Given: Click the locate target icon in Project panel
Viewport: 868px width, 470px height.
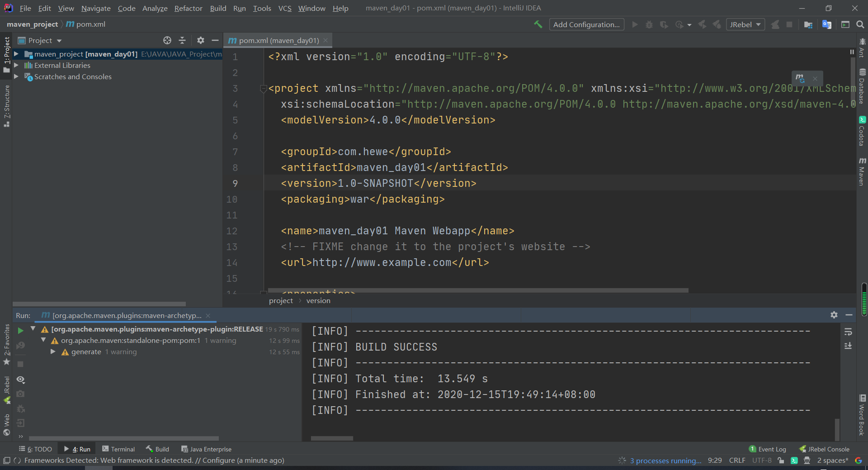Looking at the screenshot, I should (x=167, y=40).
